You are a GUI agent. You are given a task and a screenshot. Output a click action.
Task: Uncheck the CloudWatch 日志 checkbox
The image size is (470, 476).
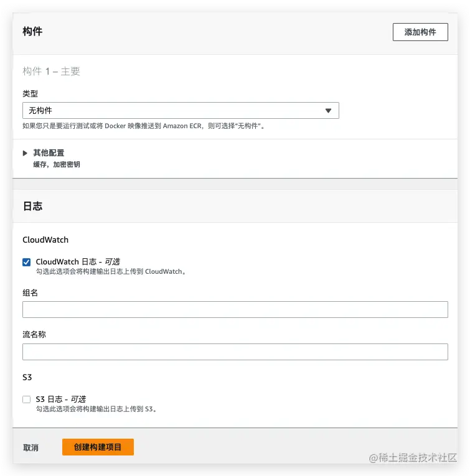tap(26, 262)
